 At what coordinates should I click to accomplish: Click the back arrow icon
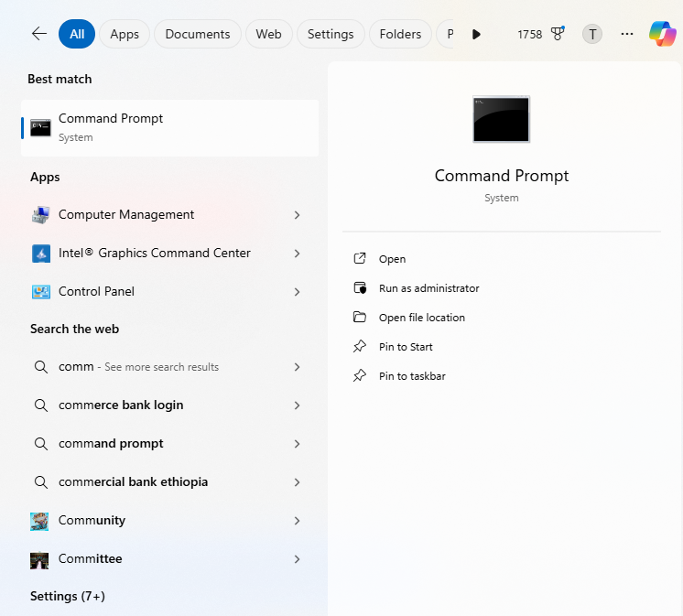38,34
